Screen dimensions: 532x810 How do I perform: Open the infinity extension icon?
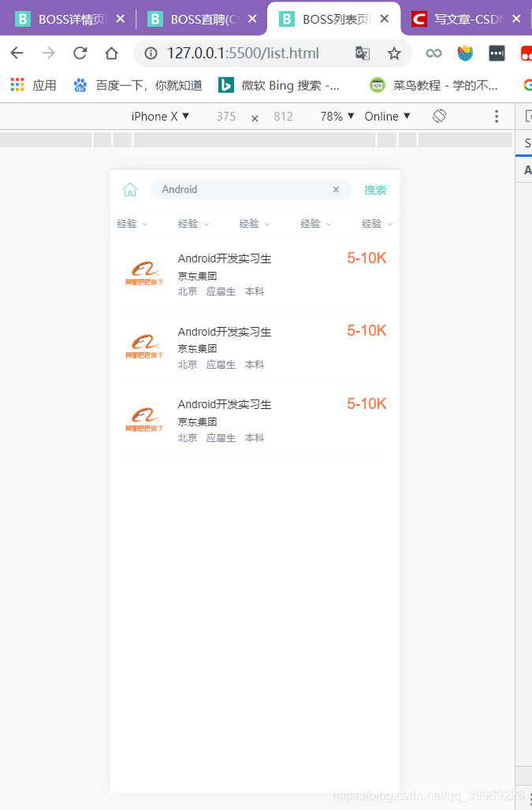(x=433, y=54)
